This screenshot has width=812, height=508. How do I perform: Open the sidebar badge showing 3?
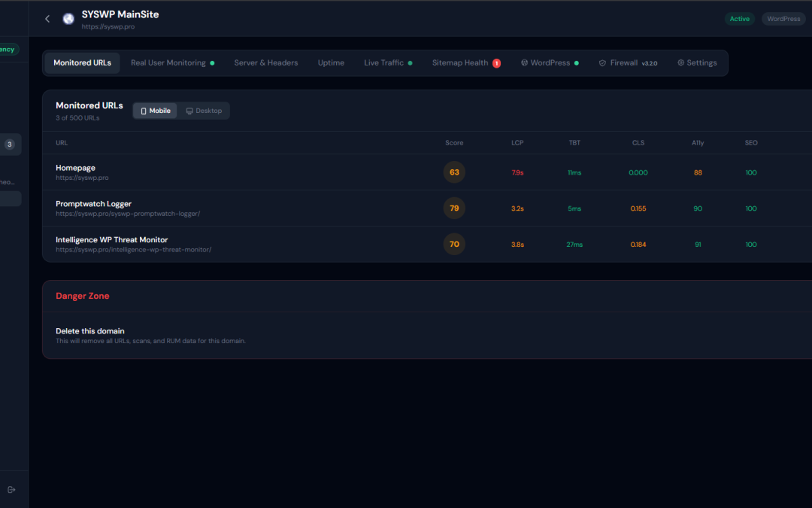(9, 144)
